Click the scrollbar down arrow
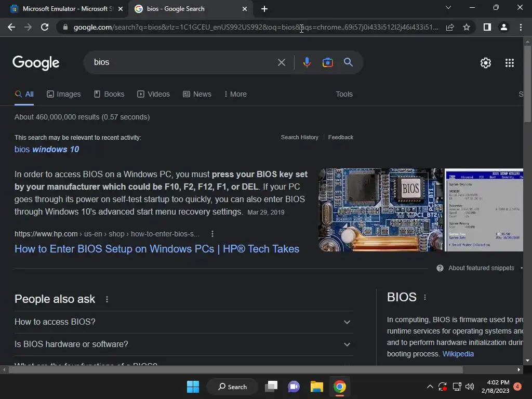 click(x=527, y=361)
